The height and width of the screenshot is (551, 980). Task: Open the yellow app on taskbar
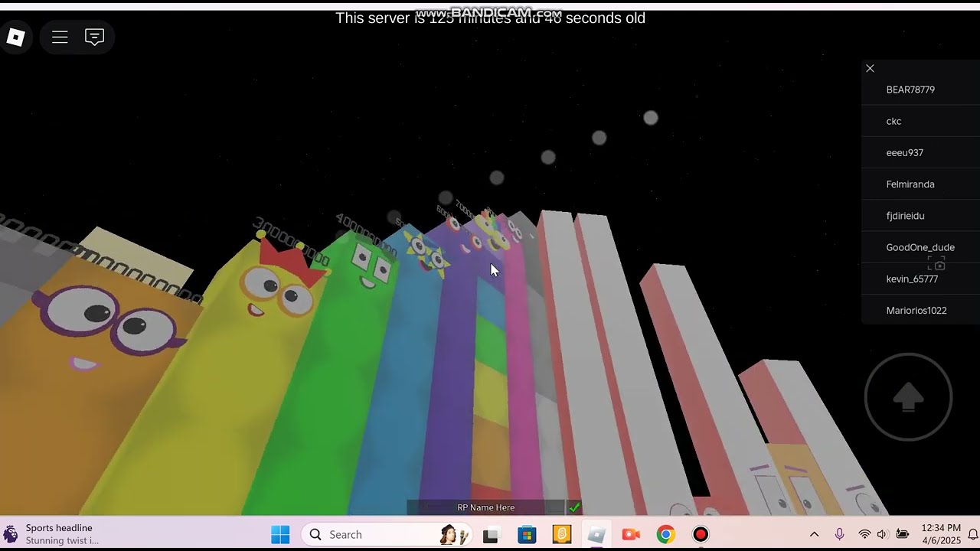tap(562, 534)
